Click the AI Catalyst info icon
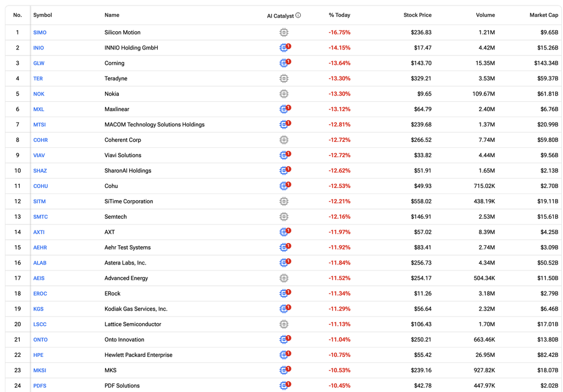563x392 pixels. coord(298,15)
